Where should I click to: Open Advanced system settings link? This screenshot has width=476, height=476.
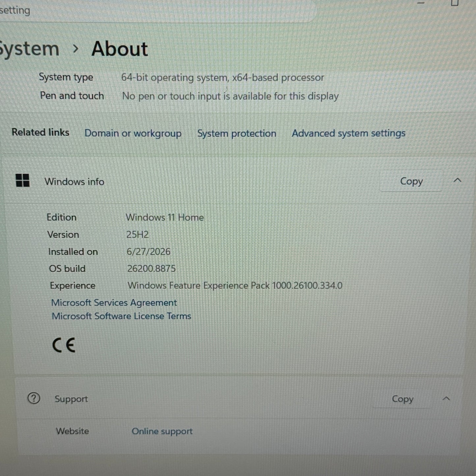tap(349, 133)
